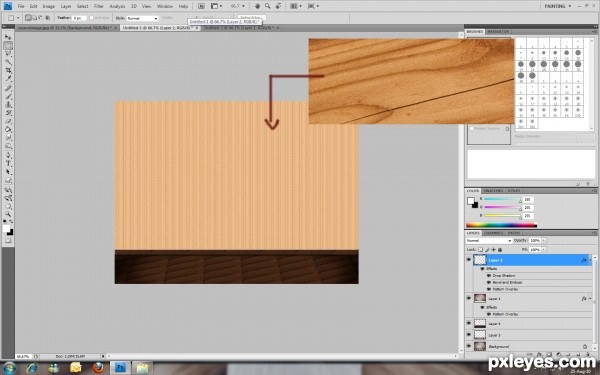The width and height of the screenshot is (600, 375).
Task: Select the Path Selection tool
Action: (x=8, y=172)
